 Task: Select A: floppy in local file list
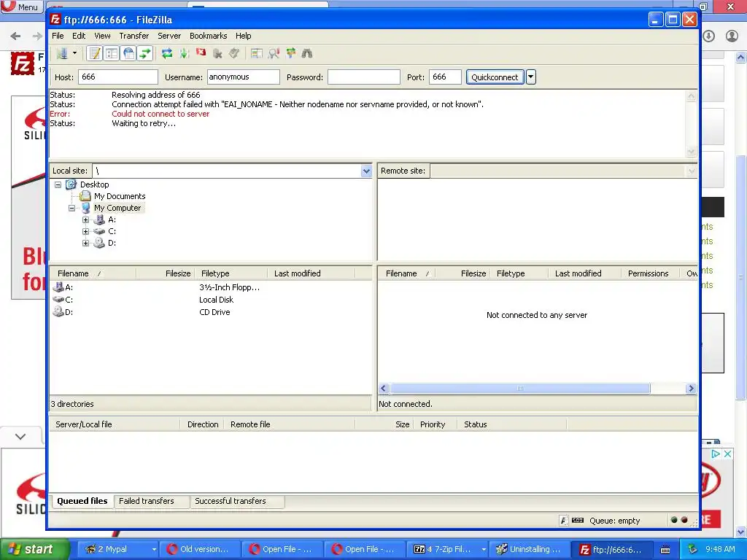(69, 287)
